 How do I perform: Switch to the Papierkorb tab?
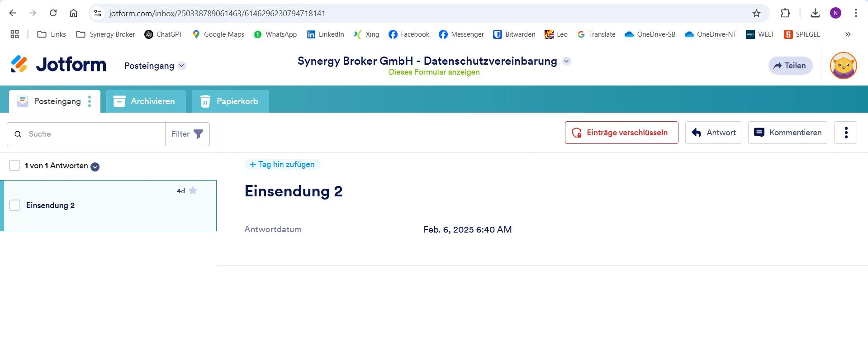(x=230, y=101)
